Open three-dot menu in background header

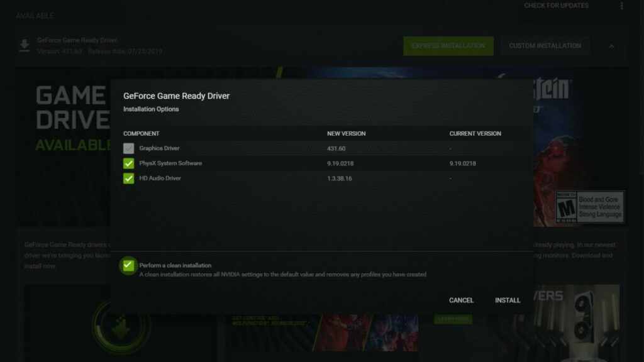(621, 6)
